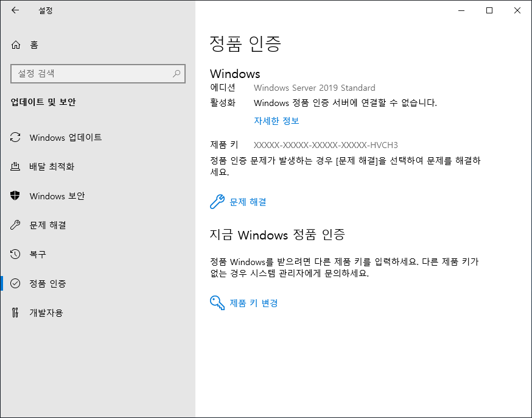Click product key ending HVCH3
This screenshot has height=418, width=532.
click(326, 145)
